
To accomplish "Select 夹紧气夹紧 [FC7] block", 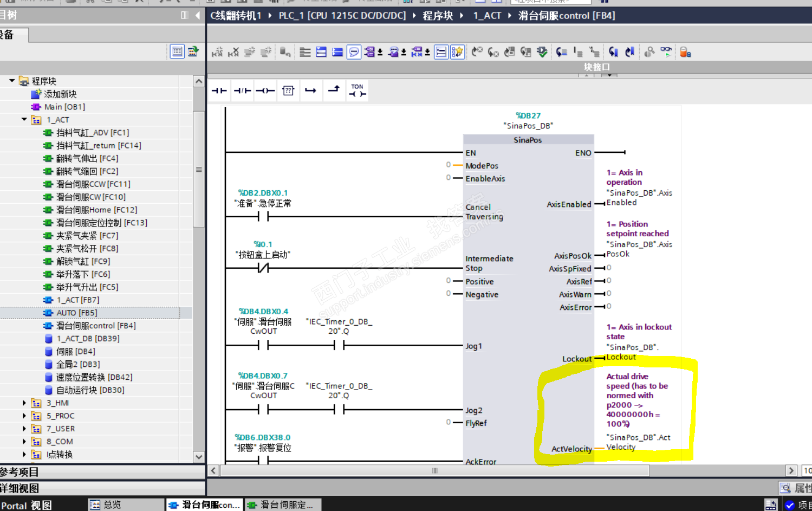I will point(87,235).
